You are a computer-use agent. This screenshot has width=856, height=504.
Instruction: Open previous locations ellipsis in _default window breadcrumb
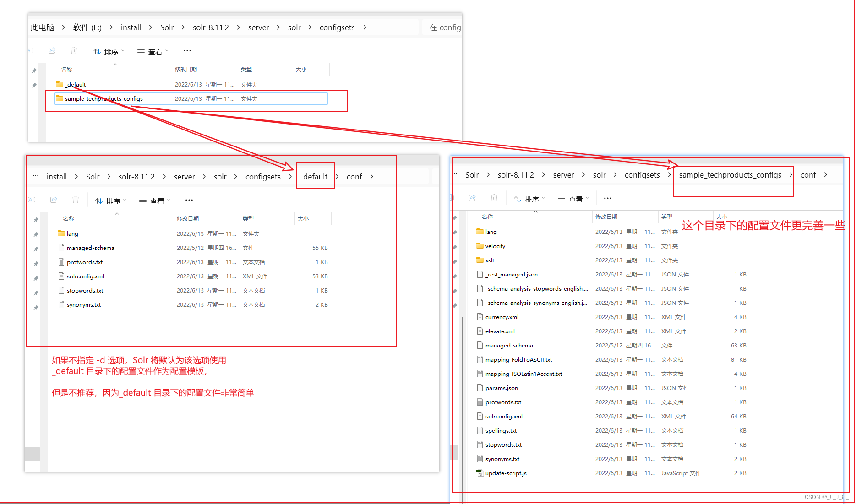pyautogui.click(x=36, y=176)
